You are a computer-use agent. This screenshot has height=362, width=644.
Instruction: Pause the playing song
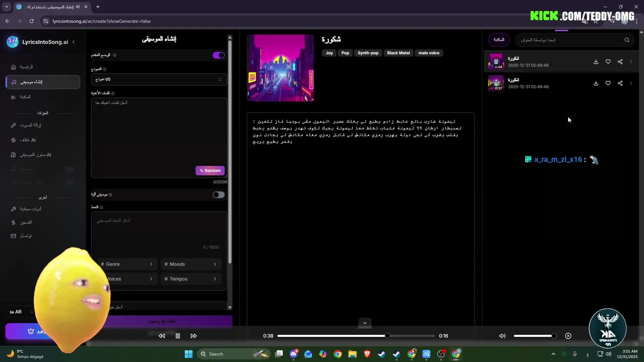click(x=178, y=336)
